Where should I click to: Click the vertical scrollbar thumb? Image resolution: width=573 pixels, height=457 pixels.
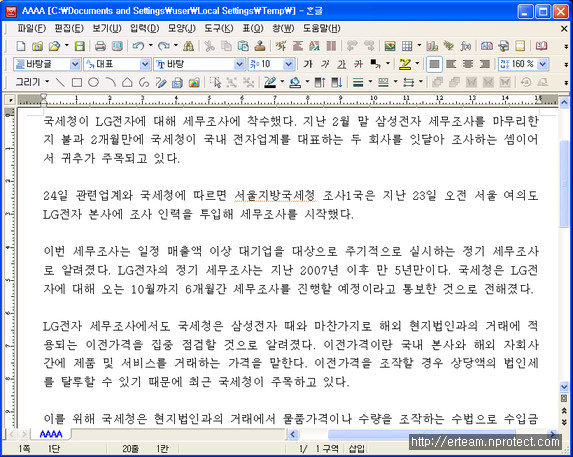point(564,184)
